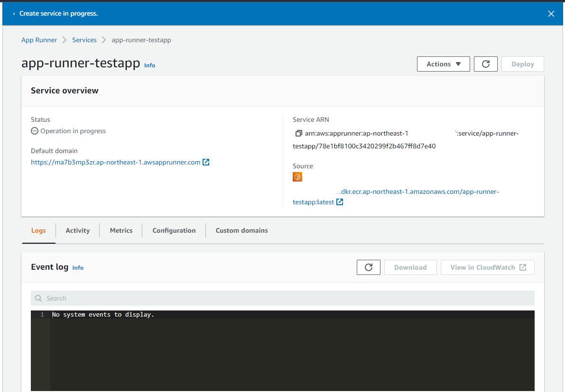Select the Metrics tab
Image resolution: width=565 pixels, height=392 pixels.
(x=121, y=230)
